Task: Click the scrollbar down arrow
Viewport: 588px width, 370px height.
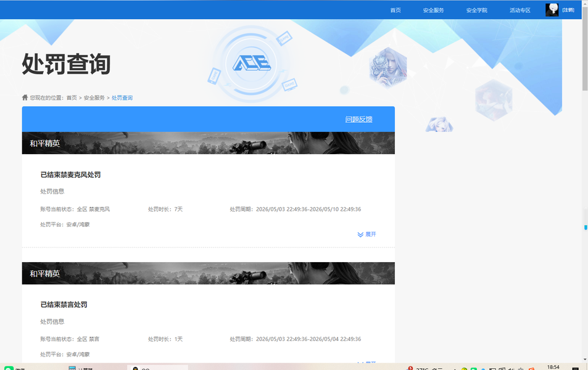Action: 585,359
